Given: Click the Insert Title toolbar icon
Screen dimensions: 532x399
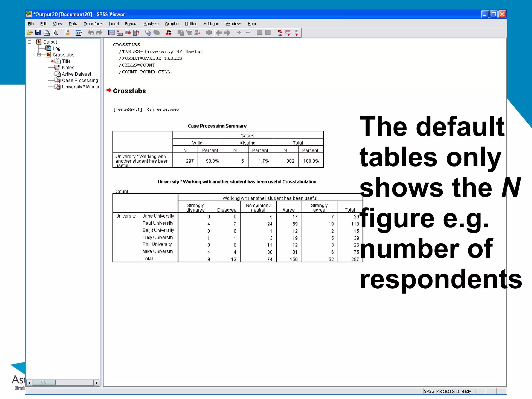Looking at the screenshot, I should [x=288, y=33].
